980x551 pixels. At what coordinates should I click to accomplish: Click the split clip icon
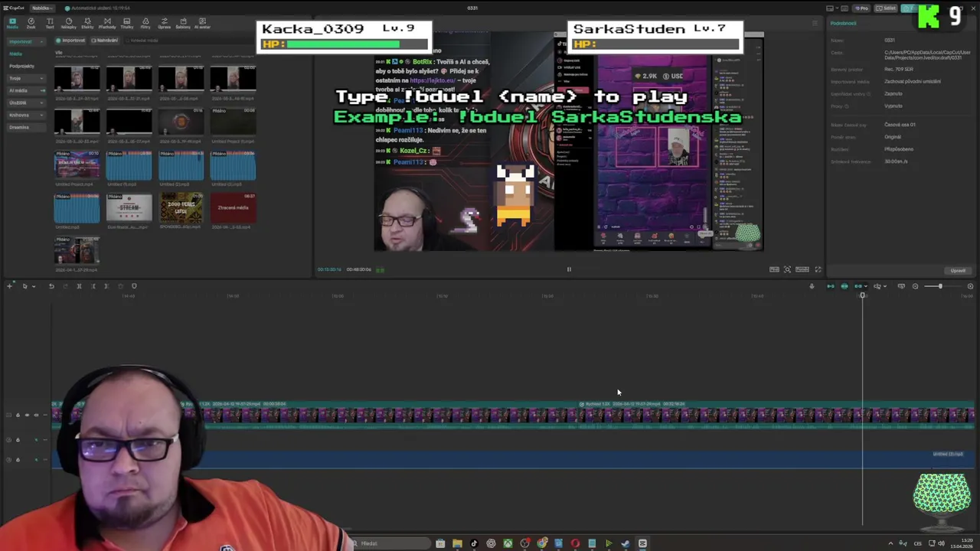[x=79, y=286]
